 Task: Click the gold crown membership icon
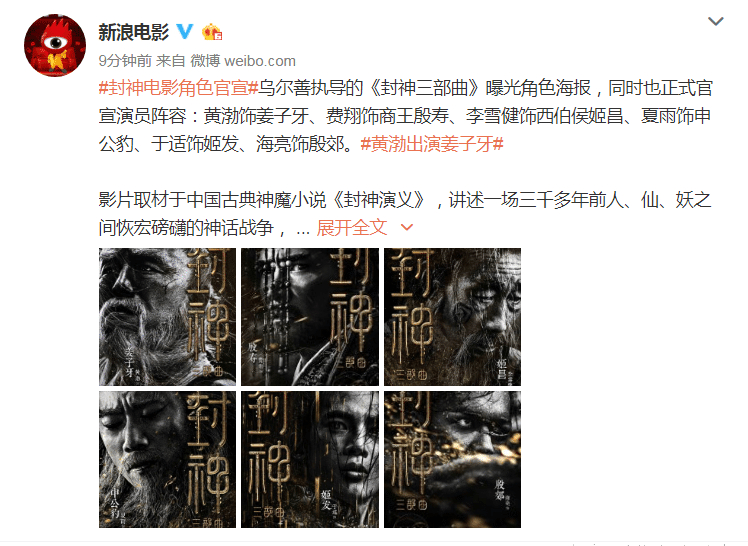212,32
